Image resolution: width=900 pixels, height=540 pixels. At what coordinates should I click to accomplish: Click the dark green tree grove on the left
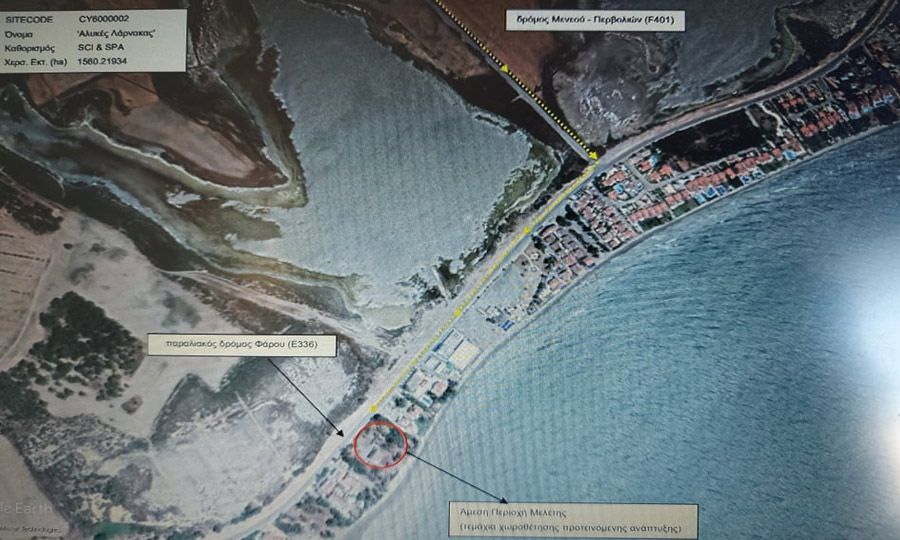click(x=85, y=340)
